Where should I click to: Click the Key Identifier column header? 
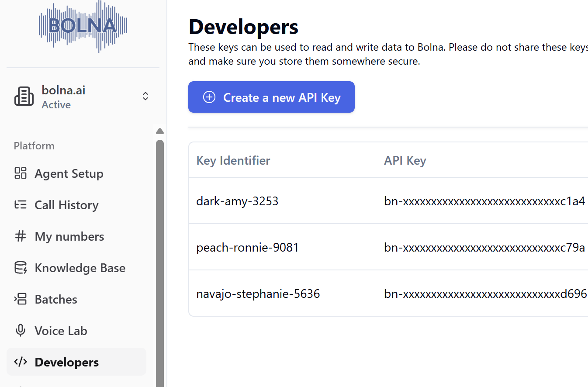(x=233, y=160)
